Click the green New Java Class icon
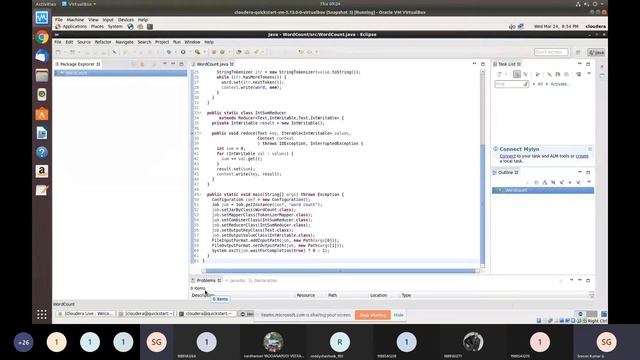The width and height of the screenshot is (640, 360). [x=222, y=52]
